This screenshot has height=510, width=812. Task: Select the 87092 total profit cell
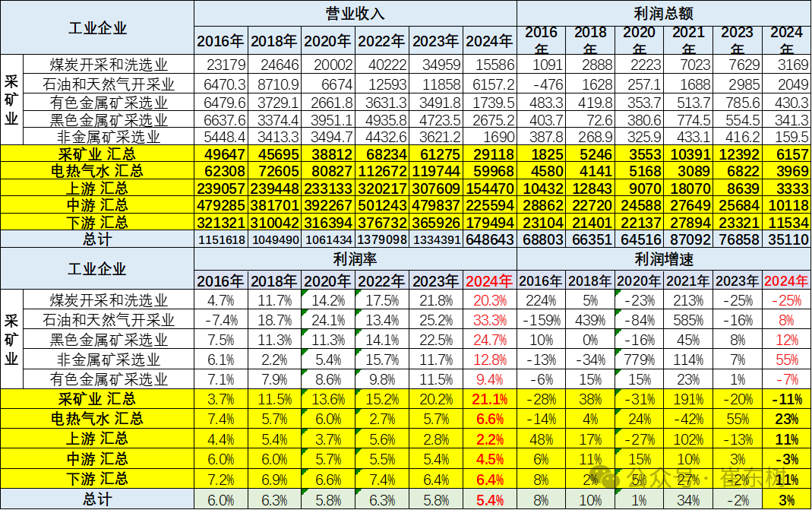688,239
